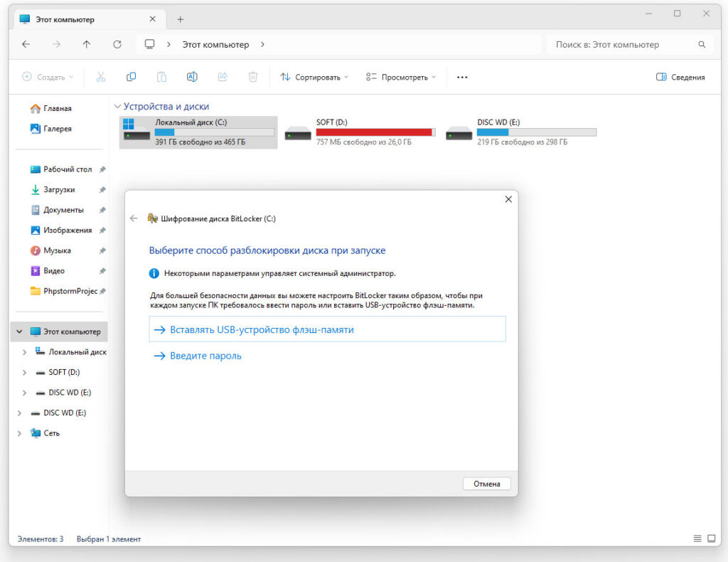Open Рабочий стол folder
This screenshot has width=728, height=562.
(x=61, y=169)
